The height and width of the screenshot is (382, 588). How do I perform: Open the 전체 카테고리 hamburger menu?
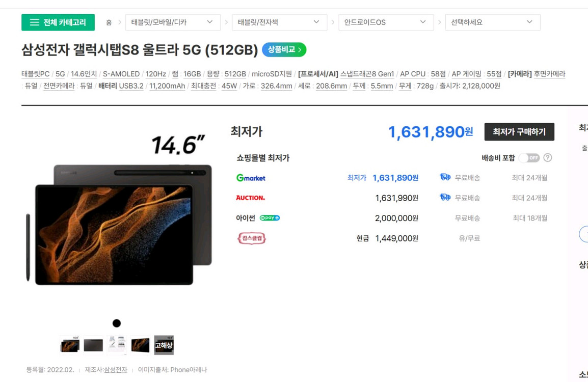coord(58,22)
